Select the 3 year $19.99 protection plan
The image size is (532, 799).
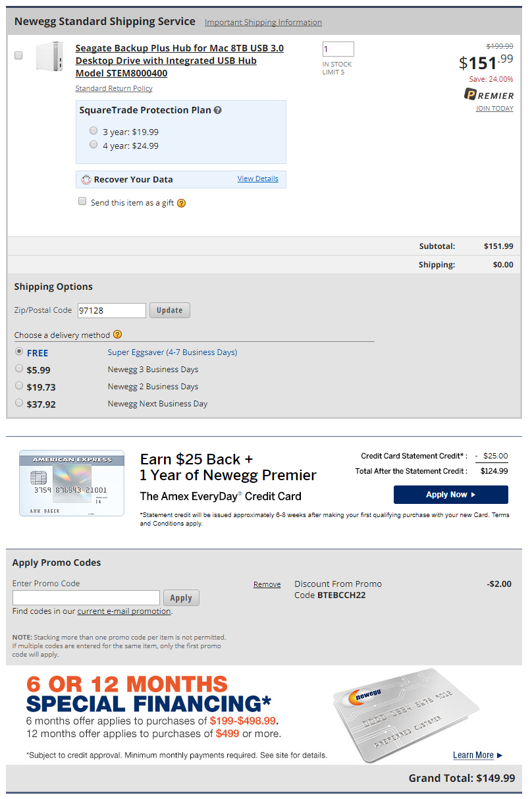[x=93, y=131]
